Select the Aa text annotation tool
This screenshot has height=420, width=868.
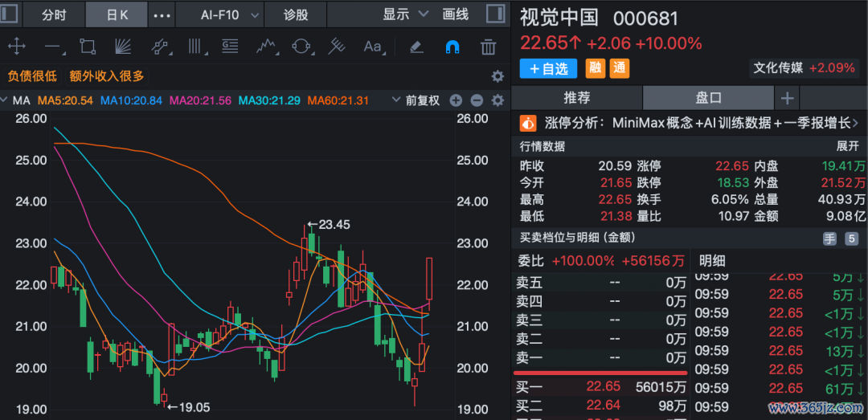click(x=374, y=47)
